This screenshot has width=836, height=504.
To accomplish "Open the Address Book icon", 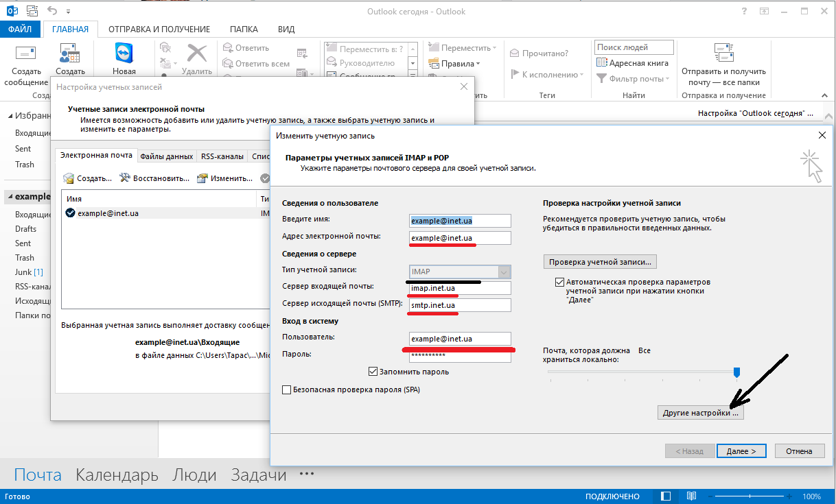I will tap(601, 63).
